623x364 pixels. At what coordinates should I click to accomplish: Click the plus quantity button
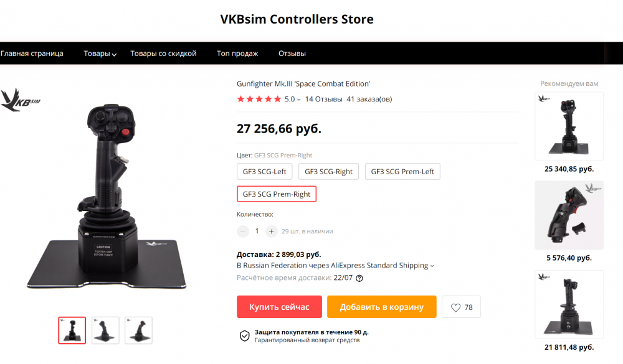pyautogui.click(x=271, y=231)
